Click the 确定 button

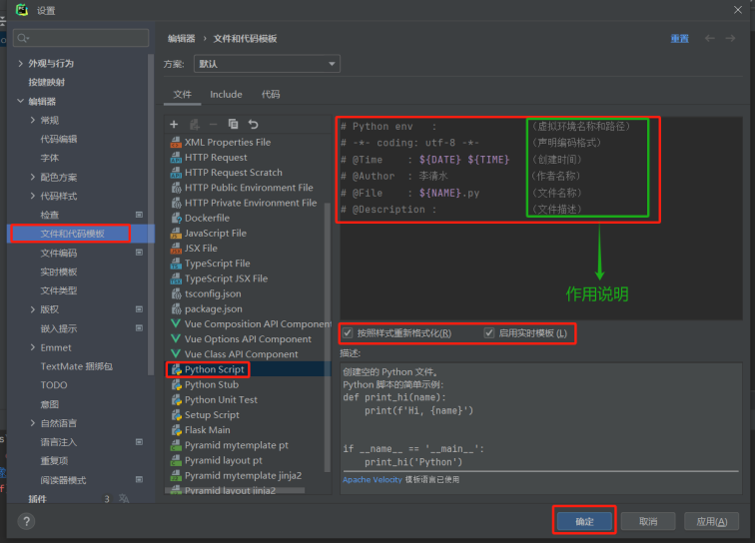tap(584, 521)
